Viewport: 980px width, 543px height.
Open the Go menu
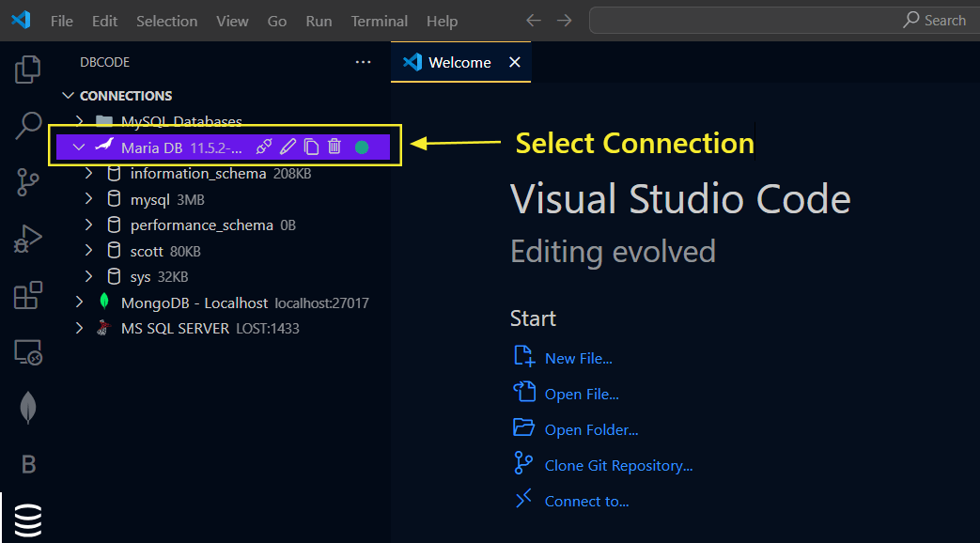pos(277,21)
